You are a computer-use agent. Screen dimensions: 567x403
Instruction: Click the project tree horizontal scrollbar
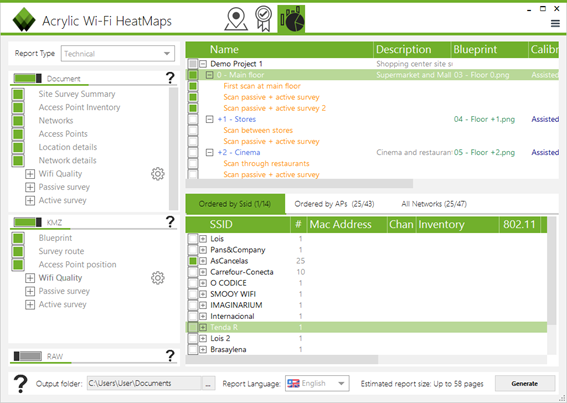click(x=299, y=184)
